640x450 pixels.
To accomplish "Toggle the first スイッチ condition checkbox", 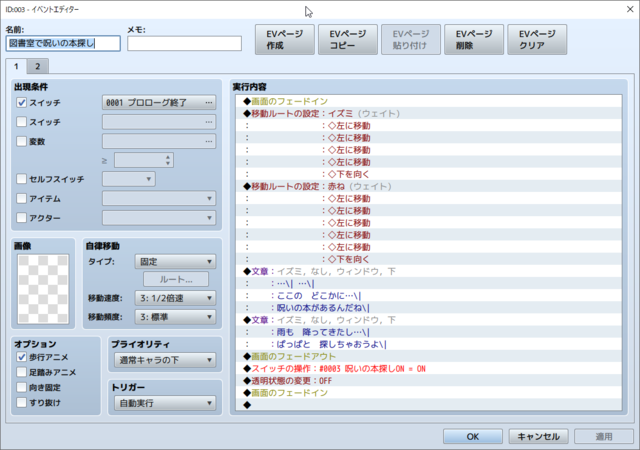I will click(21, 102).
